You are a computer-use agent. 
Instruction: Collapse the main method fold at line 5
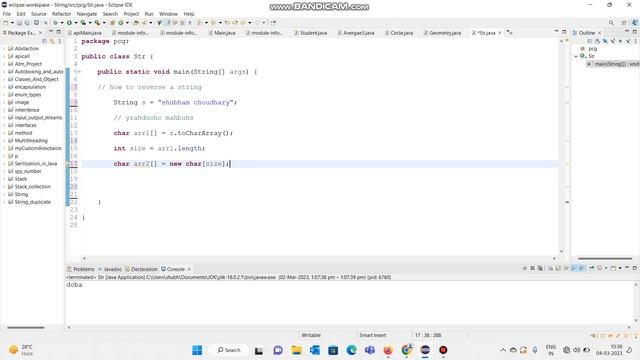tap(79, 72)
